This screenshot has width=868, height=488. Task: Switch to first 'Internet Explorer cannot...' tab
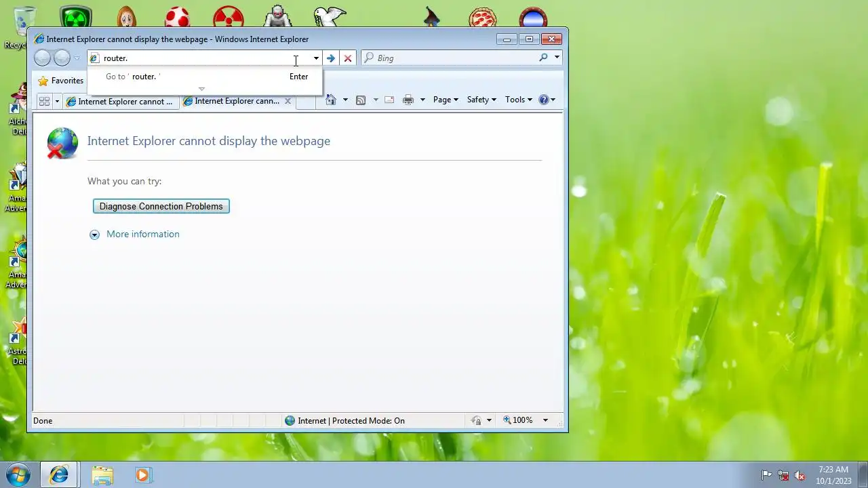point(120,102)
